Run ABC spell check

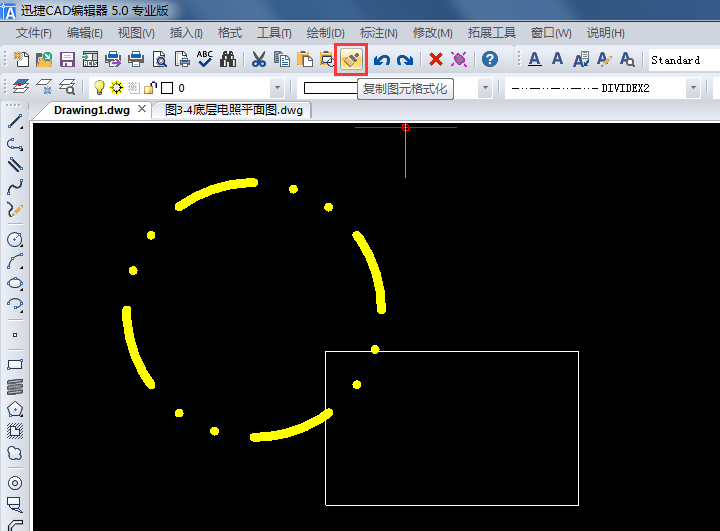(x=205, y=59)
